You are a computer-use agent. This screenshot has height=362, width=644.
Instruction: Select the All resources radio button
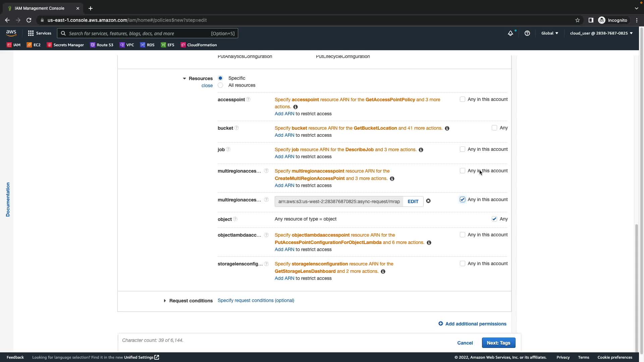point(220,85)
